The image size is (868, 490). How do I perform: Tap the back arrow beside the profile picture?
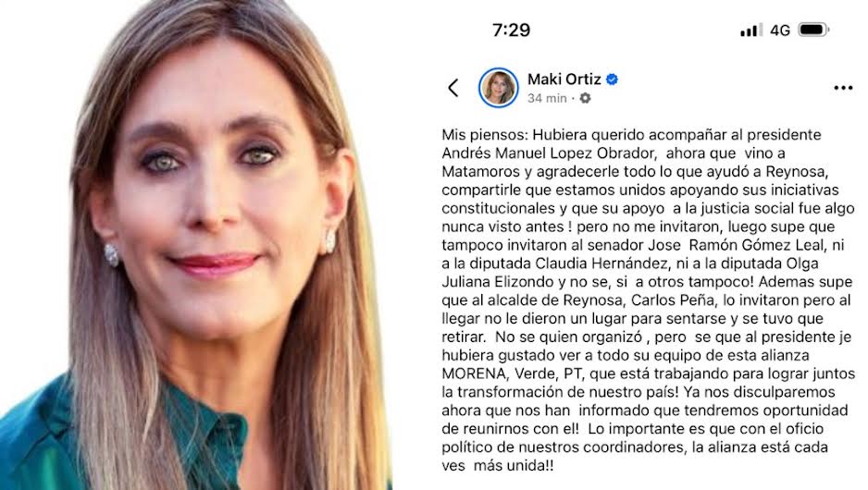453,88
